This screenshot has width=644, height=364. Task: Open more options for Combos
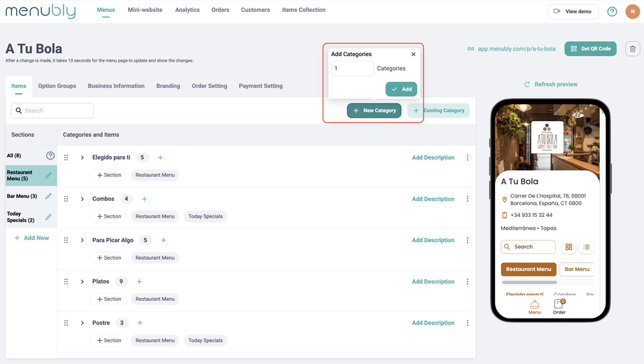pos(468,199)
